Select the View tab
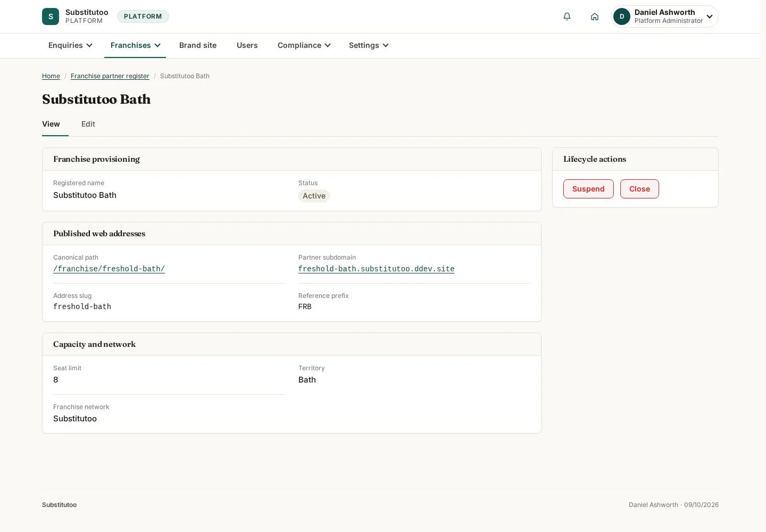The width and height of the screenshot is (766, 532). click(x=51, y=124)
